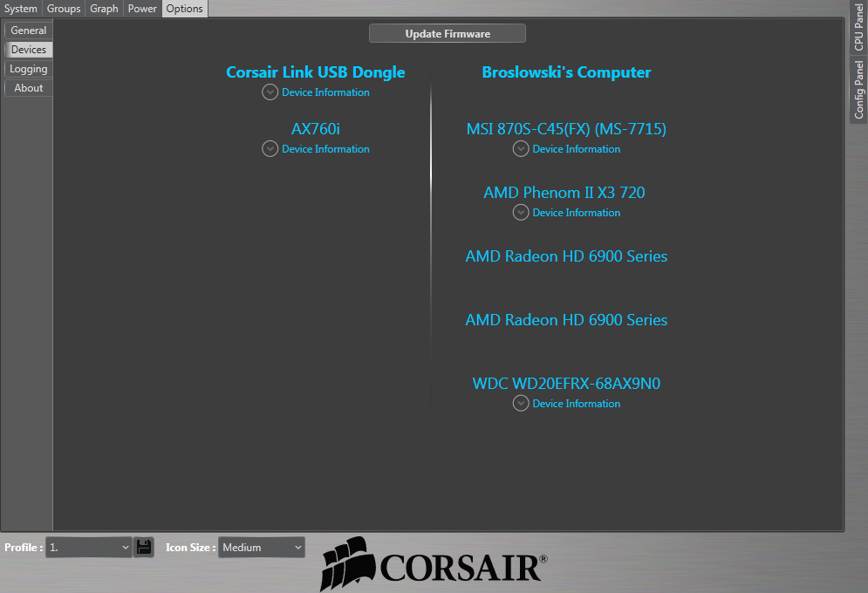Switch to the Groups tab
This screenshot has height=593, width=868.
tap(64, 9)
